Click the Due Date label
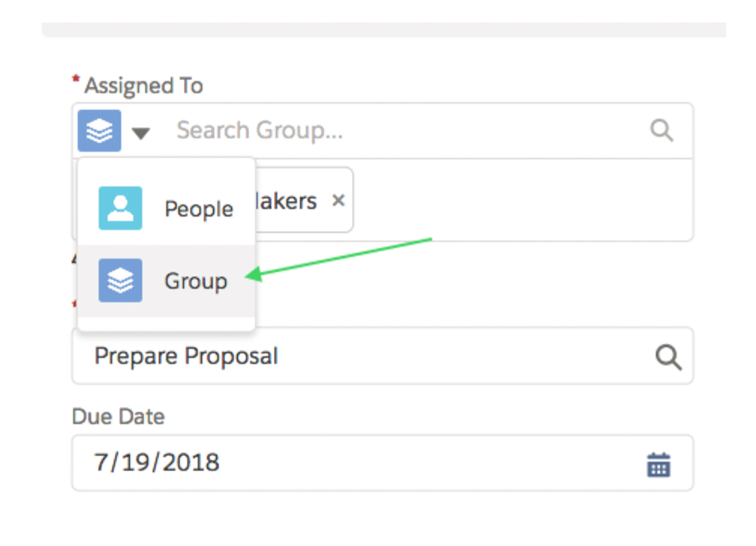This screenshot has width=756, height=546. tap(118, 416)
